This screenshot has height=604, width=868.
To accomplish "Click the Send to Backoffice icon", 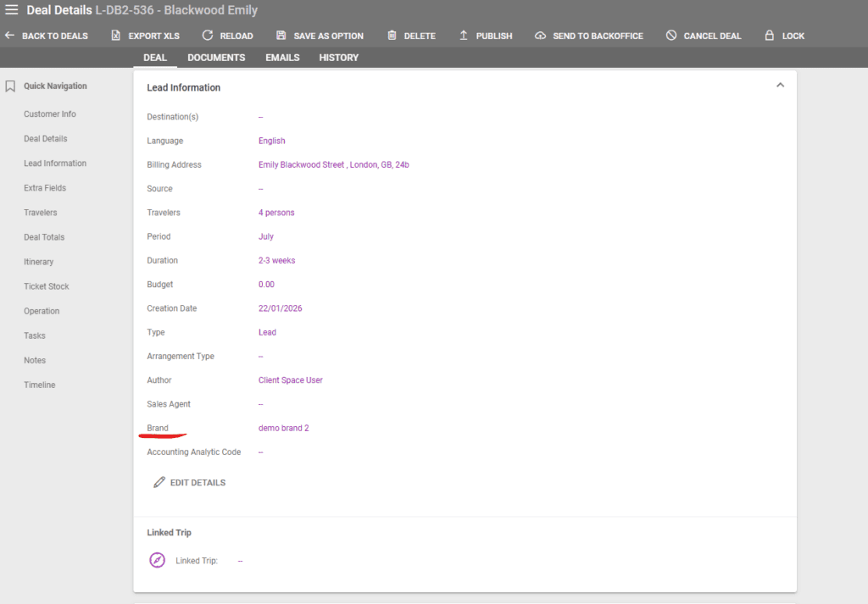I will point(540,36).
